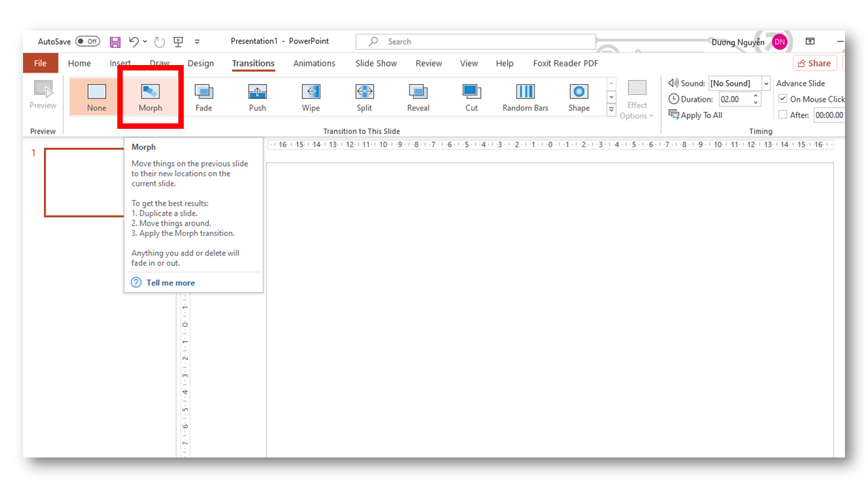
Task: Click the After time field
Action: point(829,115)
